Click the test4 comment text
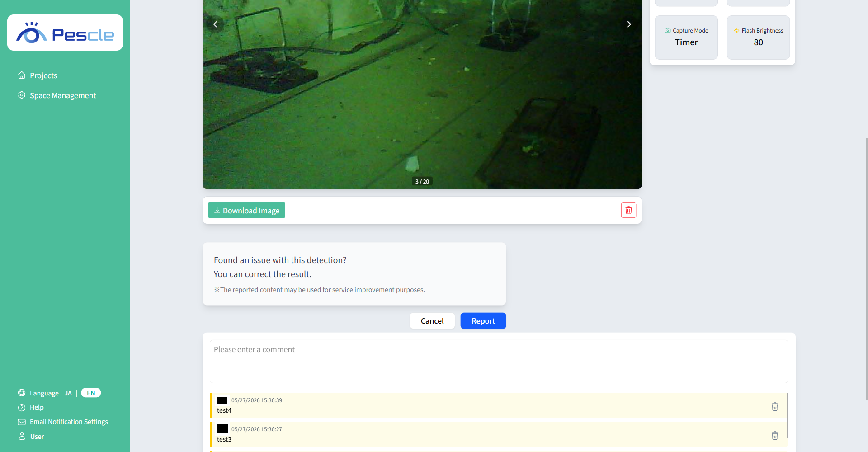 click(224, 410)
